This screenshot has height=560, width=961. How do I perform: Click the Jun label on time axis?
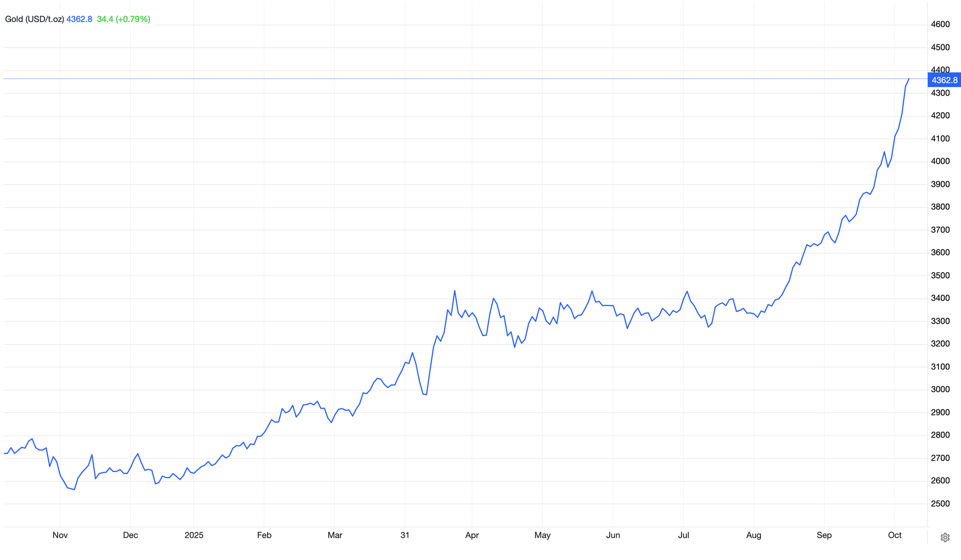pyautogui.click(x=613, y=535)
